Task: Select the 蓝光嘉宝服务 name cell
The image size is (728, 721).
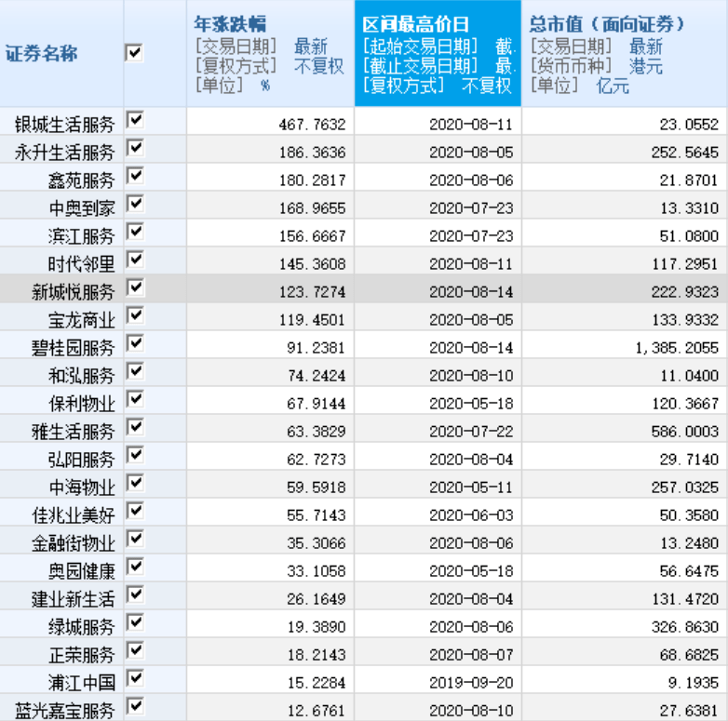Action: (62, 708)
